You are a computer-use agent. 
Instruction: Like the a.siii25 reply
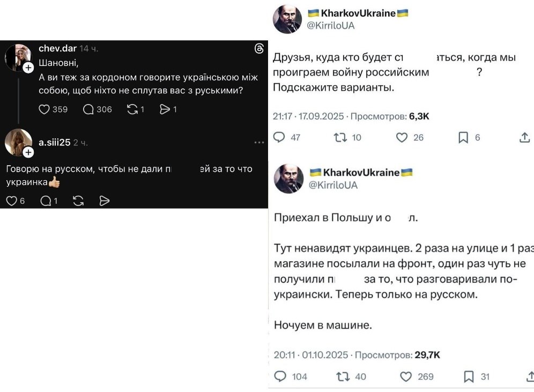click(x=11, y=201)
